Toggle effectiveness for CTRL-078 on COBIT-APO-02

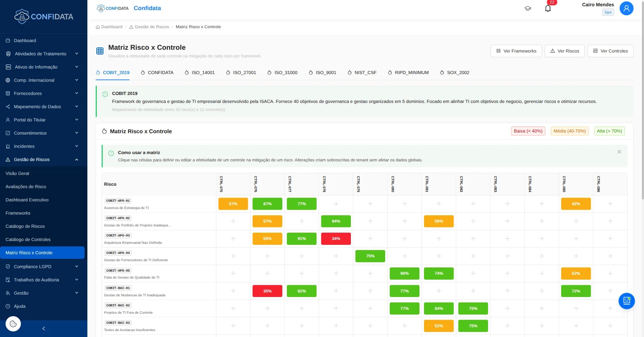[336, 221]
